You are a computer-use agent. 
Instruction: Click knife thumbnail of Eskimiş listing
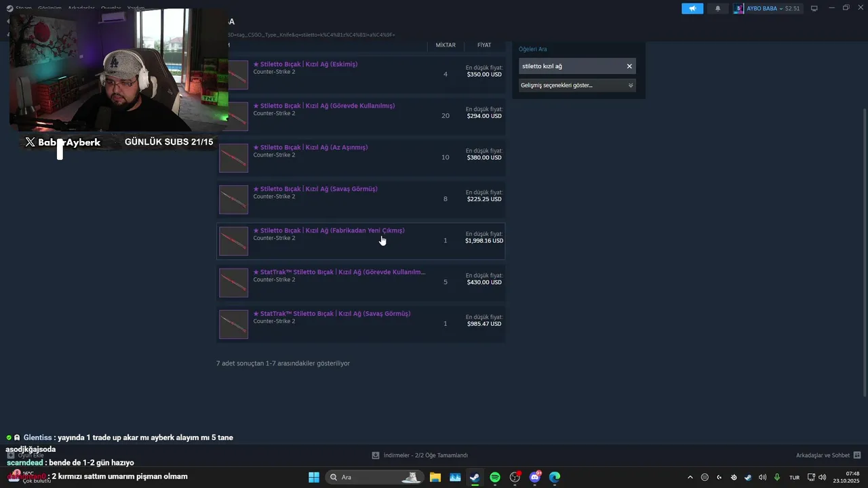coord(238,75)
